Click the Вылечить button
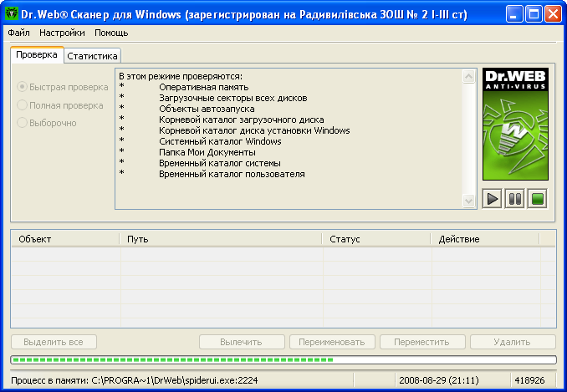 click(x=241, y=342)
